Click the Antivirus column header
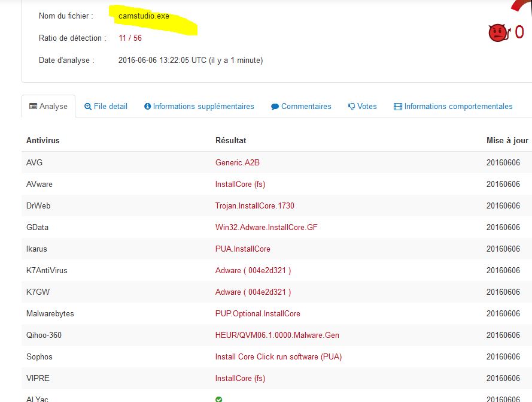 click(x=42, y=141)
